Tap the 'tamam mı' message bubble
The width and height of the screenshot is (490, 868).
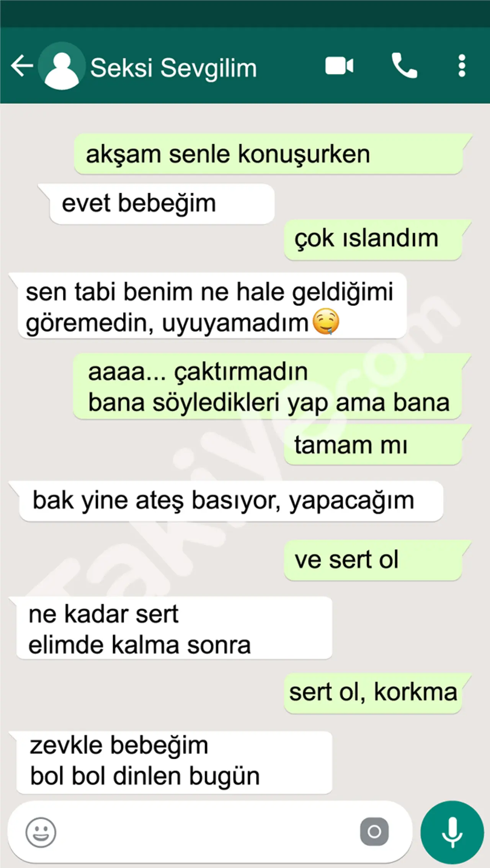(x=377, y=445)
